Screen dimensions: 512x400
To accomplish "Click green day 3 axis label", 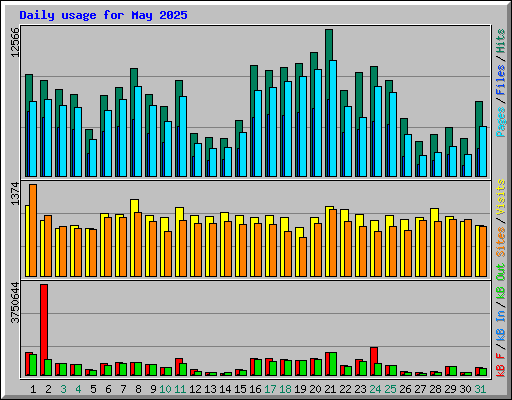I will tap(63, 389).
